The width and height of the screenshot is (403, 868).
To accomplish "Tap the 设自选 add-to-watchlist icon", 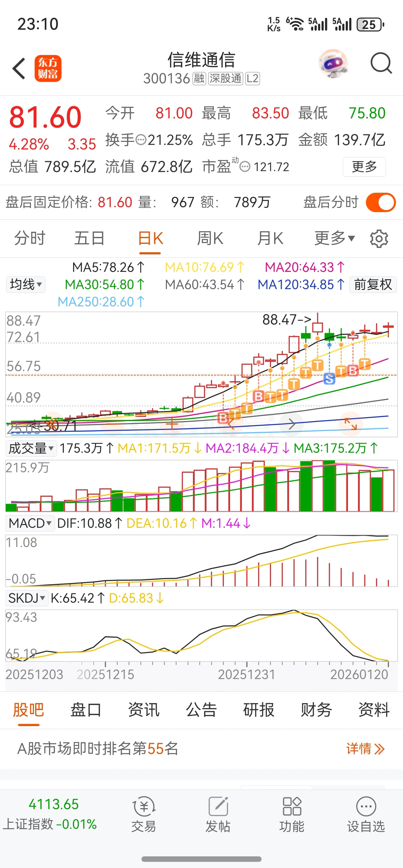I will tap(366, 815).
